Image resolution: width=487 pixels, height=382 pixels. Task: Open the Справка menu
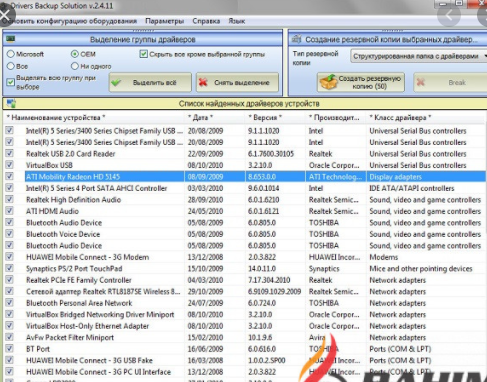[206, 21]
